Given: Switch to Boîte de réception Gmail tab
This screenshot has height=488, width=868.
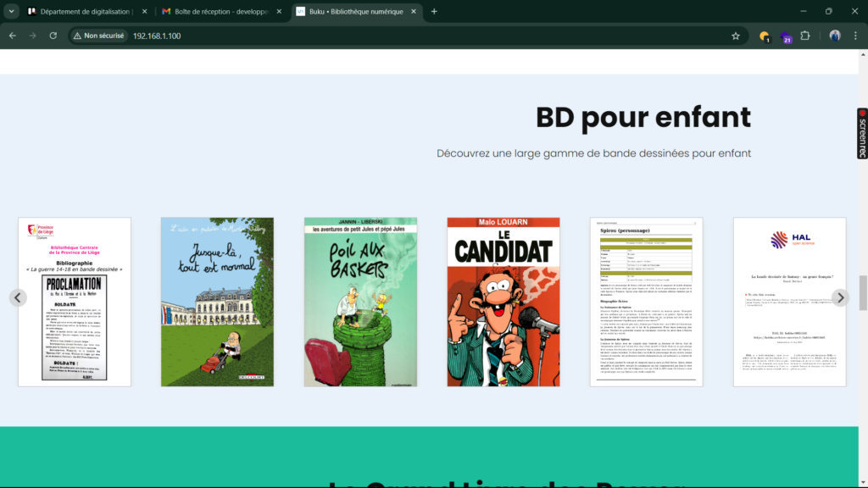Looking at the screenshot, I should [x=221, y=11].
